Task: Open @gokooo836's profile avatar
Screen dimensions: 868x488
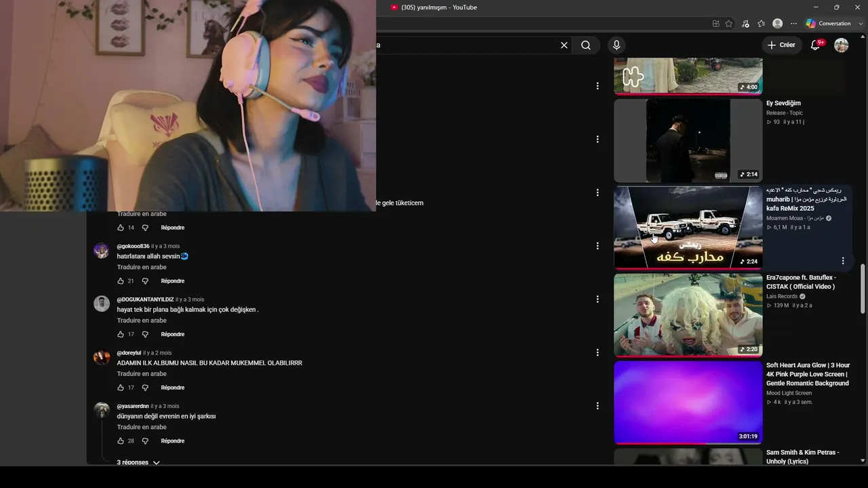Action: (x=102, y=251)
